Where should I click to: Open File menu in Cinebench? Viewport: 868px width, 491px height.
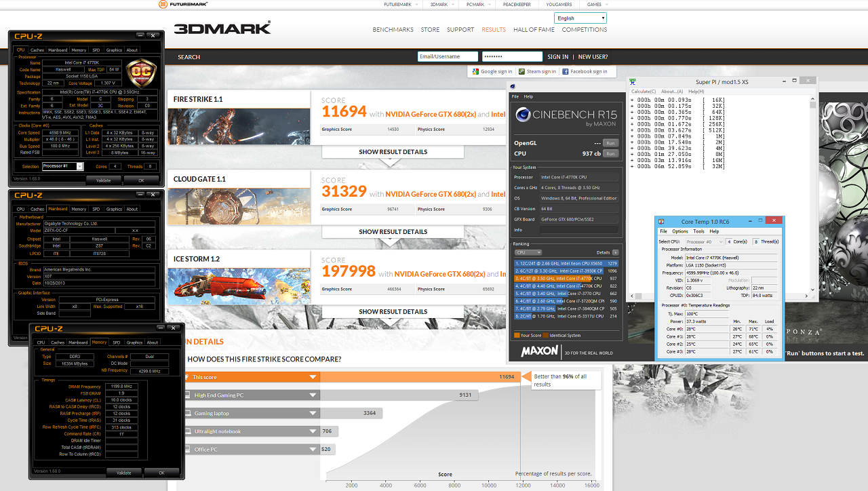tap(515, 96)
